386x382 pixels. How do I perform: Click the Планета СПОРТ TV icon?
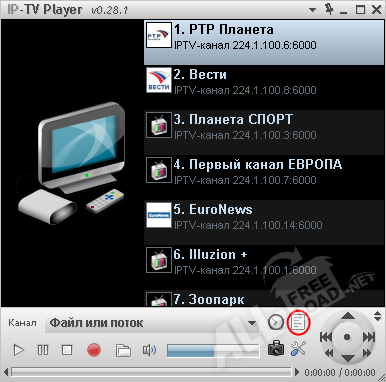coord(159,125)
